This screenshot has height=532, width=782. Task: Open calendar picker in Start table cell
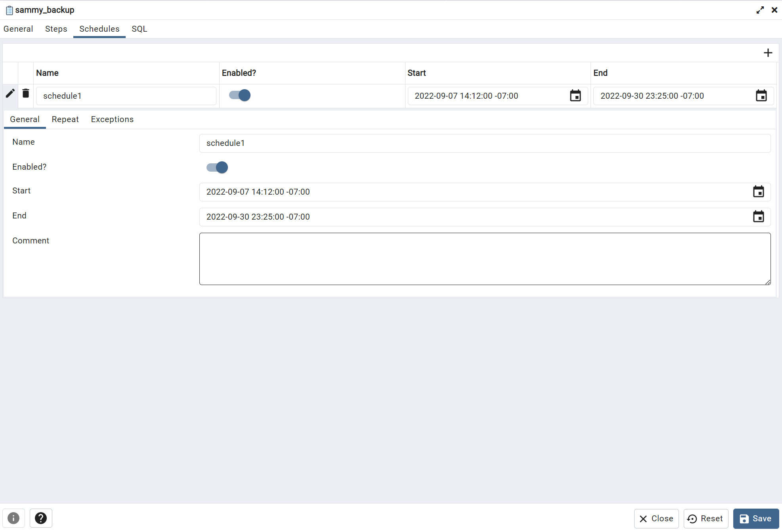[576, 96]
